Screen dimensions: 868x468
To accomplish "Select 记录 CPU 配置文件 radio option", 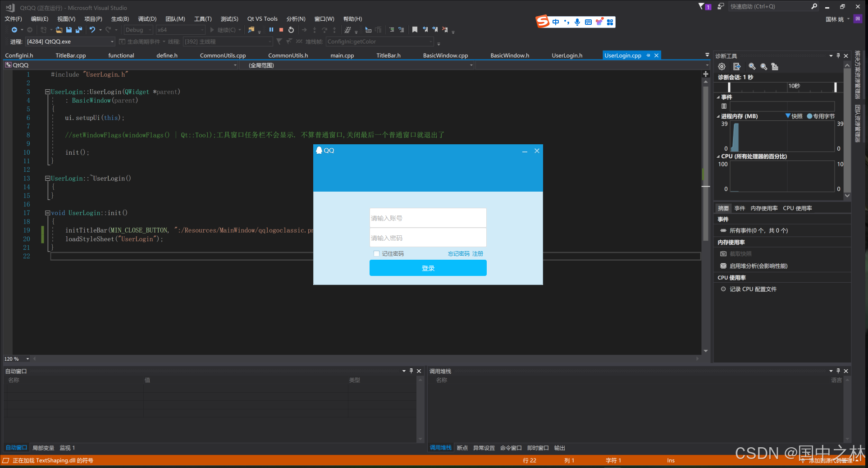I will point(723,289).
